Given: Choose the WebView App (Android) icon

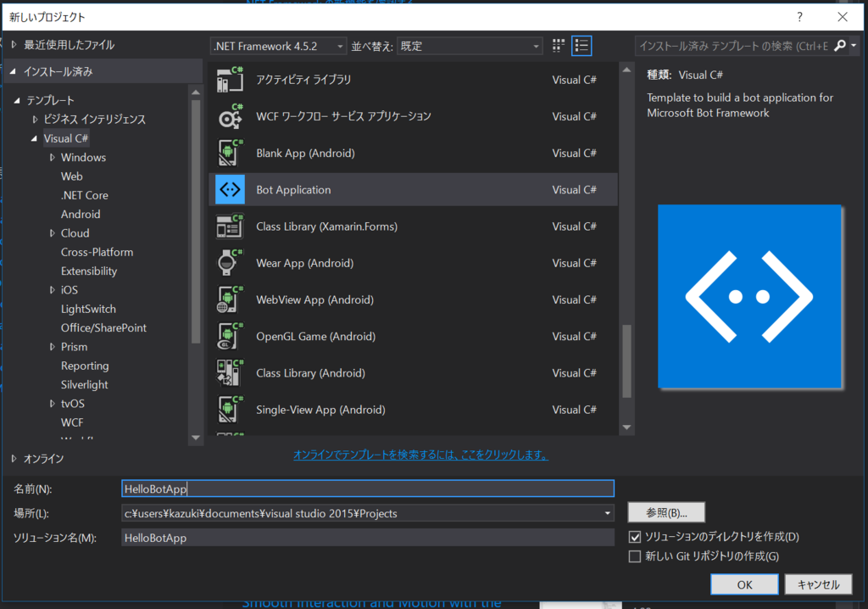Looking at the screenshot, I should (x=230, y=299).
